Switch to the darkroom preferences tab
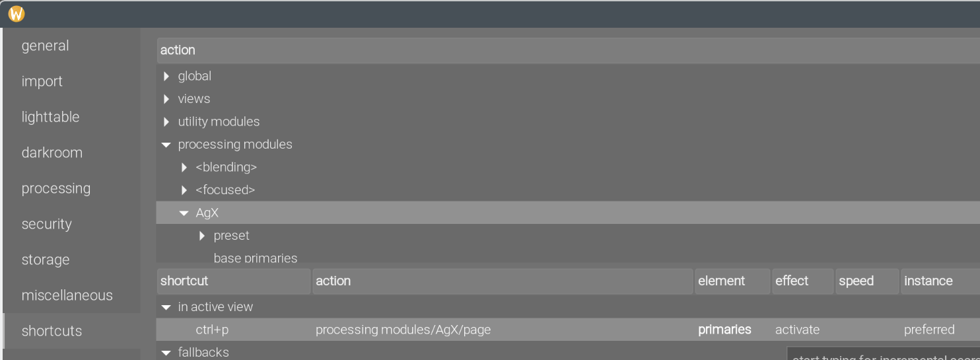The width and height of the screenshot is (980, 360). [52, 153]
